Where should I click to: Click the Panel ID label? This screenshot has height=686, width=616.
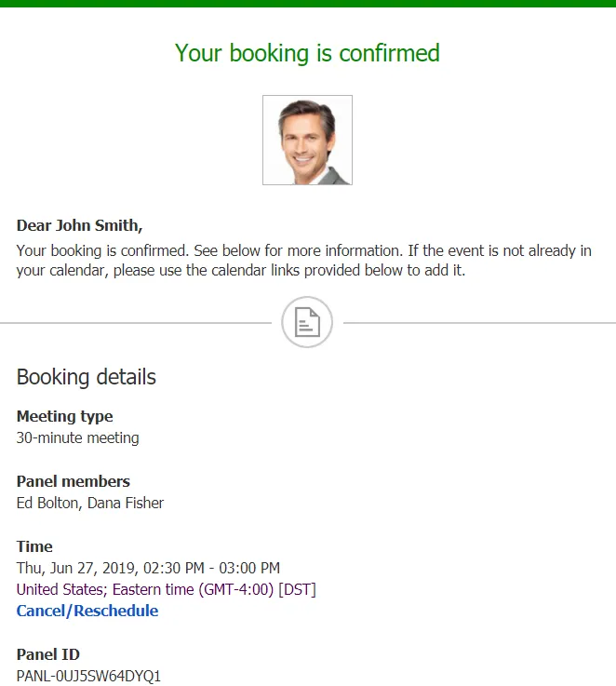[x=48, y=654]
